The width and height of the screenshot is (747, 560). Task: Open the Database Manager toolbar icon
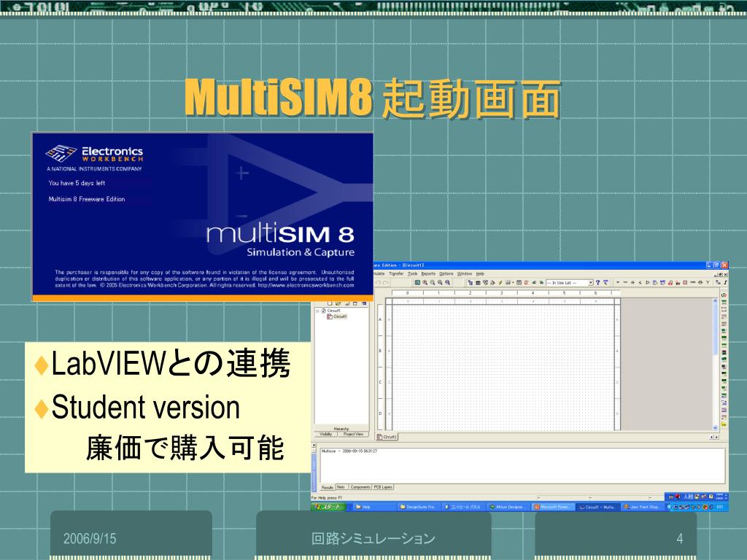pyautogui.click(x=485, y=282)
